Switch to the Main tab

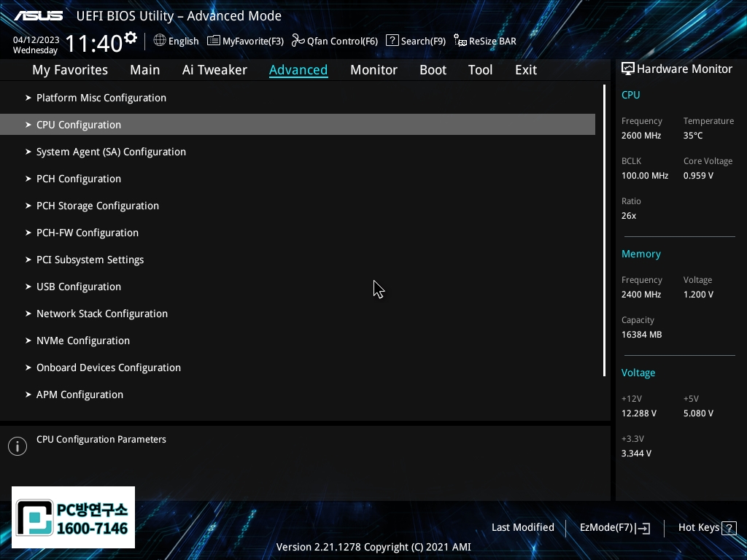coord(145,70)
